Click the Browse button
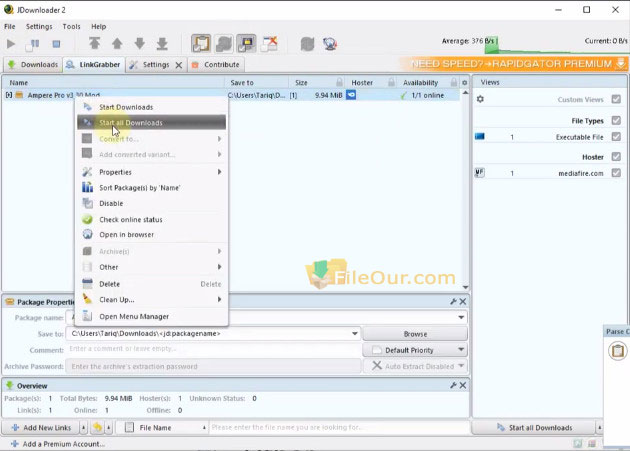Viewport: 630px width, 451px height. point(415,334)
